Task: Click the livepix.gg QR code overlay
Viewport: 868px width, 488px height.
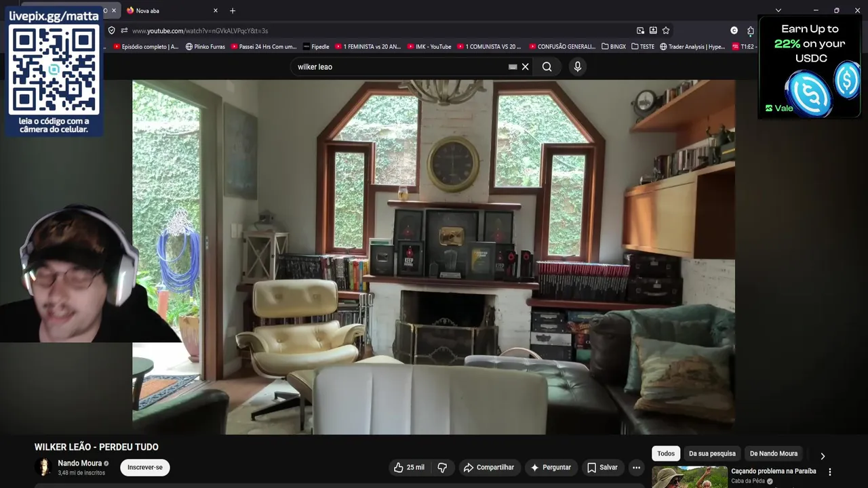Action: (x=54, y=71)
